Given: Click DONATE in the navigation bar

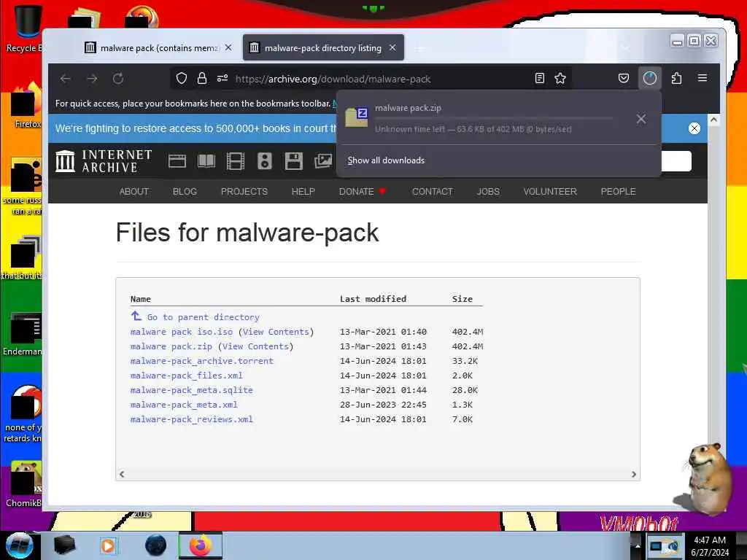Looking at the screenshot, I should point(356,192).
